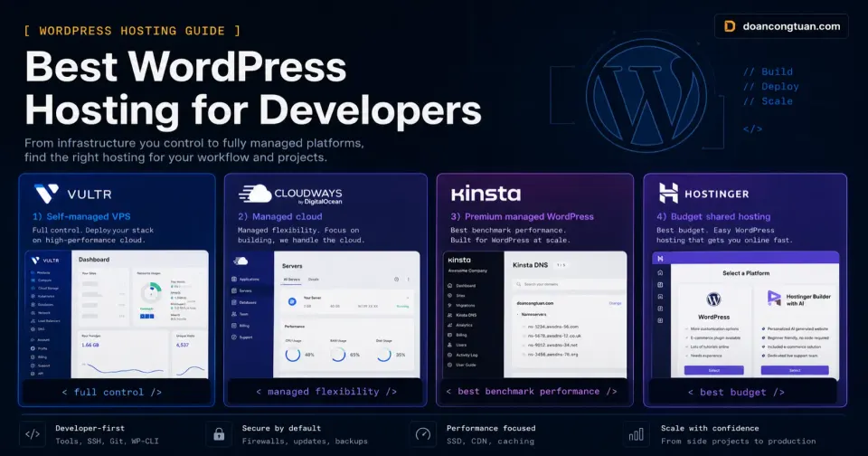Click the WORDPRESS HOSTING GUIDE label
Viewport: 868px width, 456px height.
132,31
